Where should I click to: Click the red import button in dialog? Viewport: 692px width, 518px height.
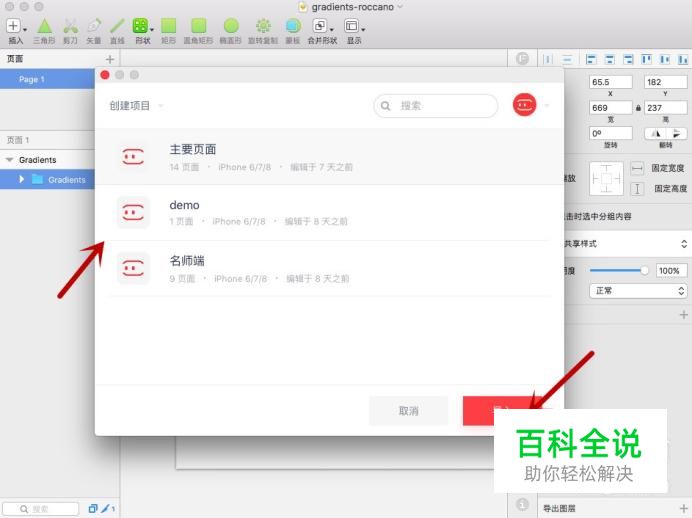(501, 411)
